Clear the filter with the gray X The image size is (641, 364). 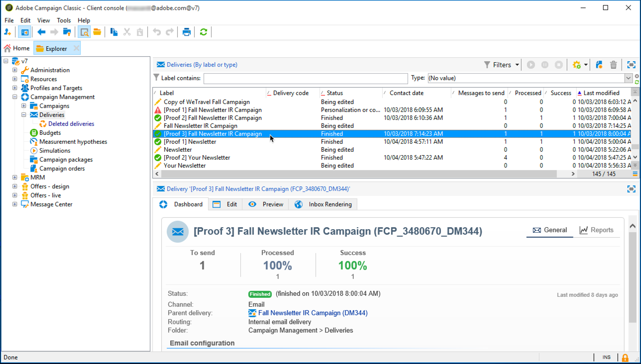(637, 76)
